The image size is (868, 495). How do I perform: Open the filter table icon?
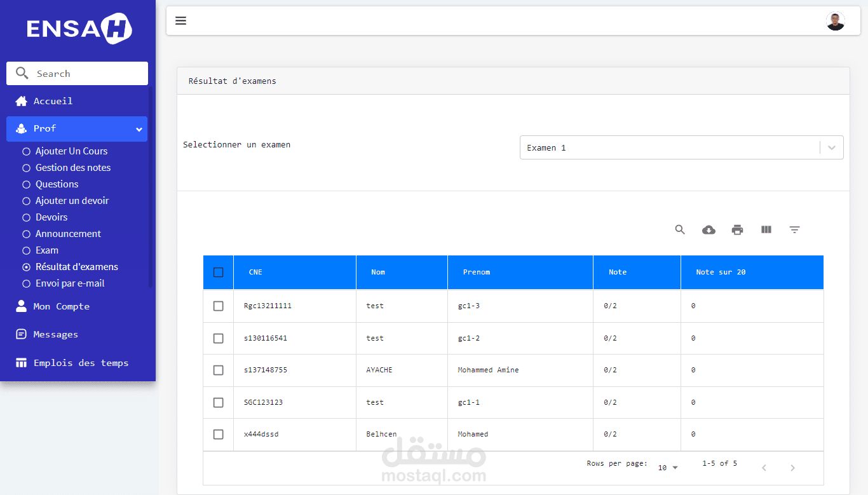click(794, 230)
